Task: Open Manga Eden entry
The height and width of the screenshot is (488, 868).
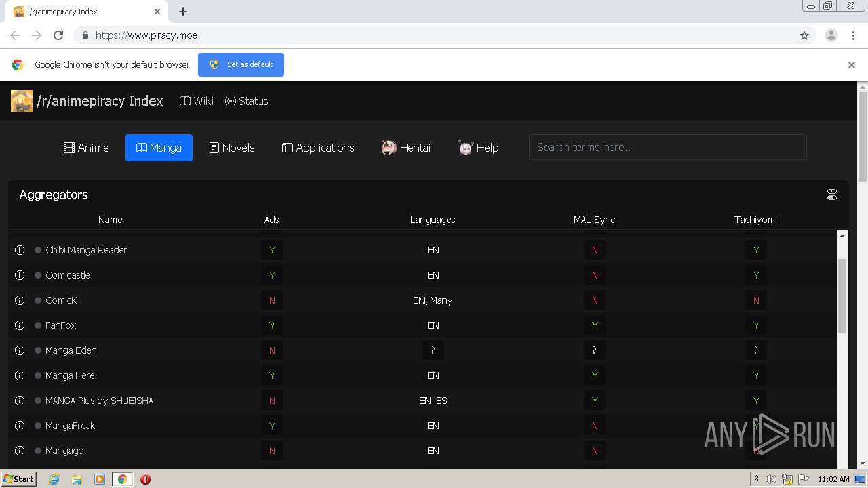Action: coord(71,350)
